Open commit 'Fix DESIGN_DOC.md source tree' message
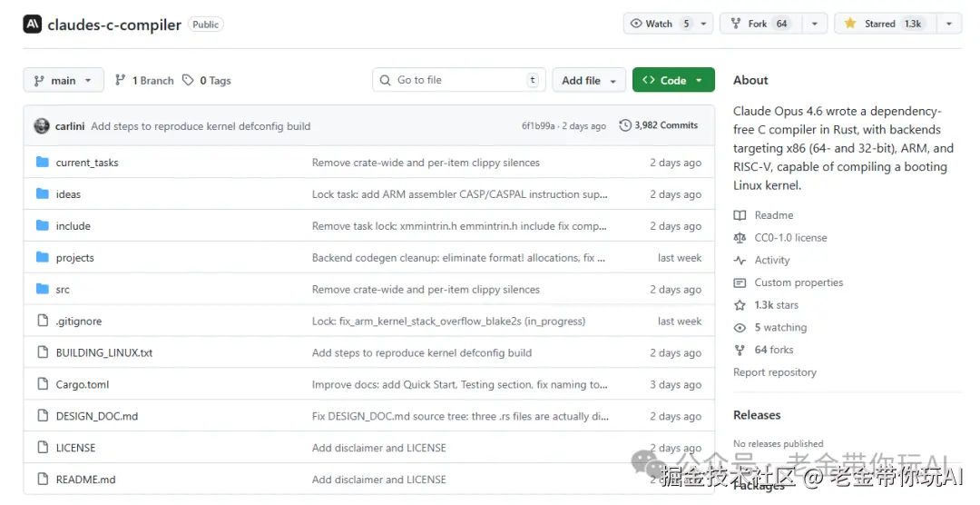980x505 pixels. (460, 415)
